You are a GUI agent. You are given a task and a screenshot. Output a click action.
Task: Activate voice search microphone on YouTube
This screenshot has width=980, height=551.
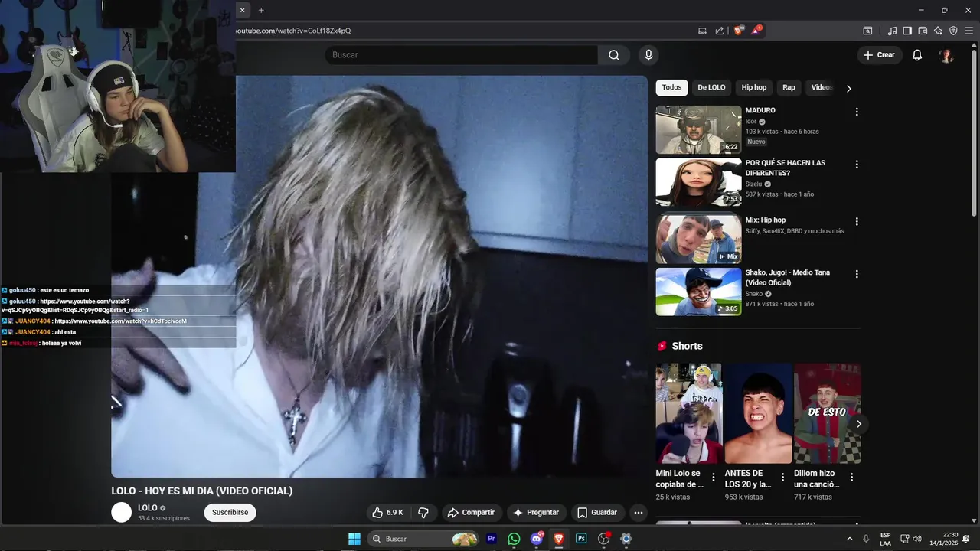[648, 55]
